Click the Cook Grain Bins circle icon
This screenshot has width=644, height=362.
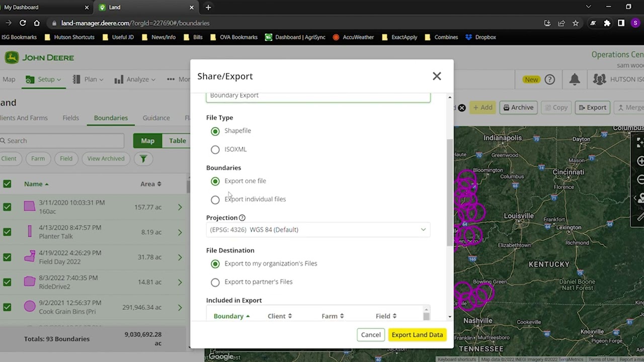pos(30,306)
